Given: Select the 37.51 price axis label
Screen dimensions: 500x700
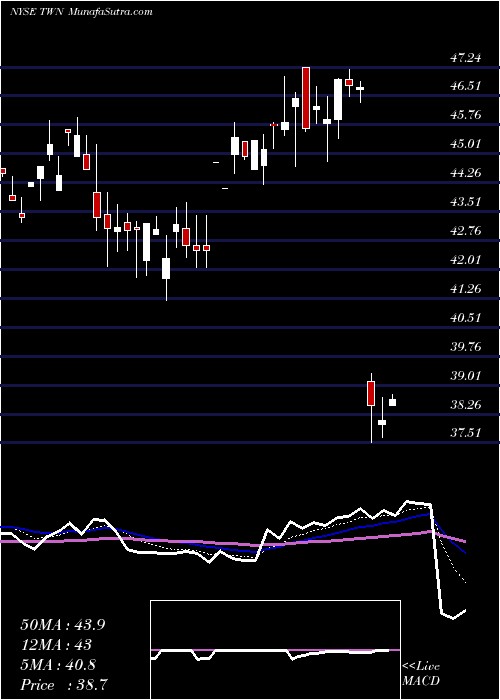Looking at the screenshot, I should pos(466,433).
